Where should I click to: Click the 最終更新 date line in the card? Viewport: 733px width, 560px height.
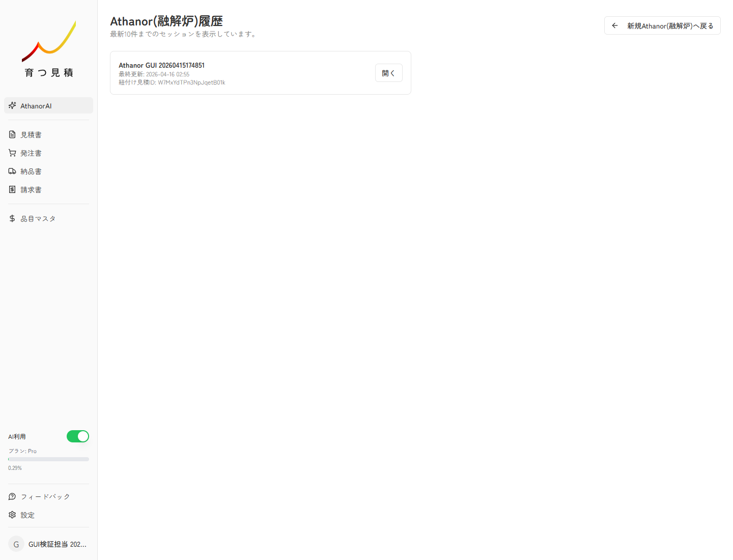(154, 74)
